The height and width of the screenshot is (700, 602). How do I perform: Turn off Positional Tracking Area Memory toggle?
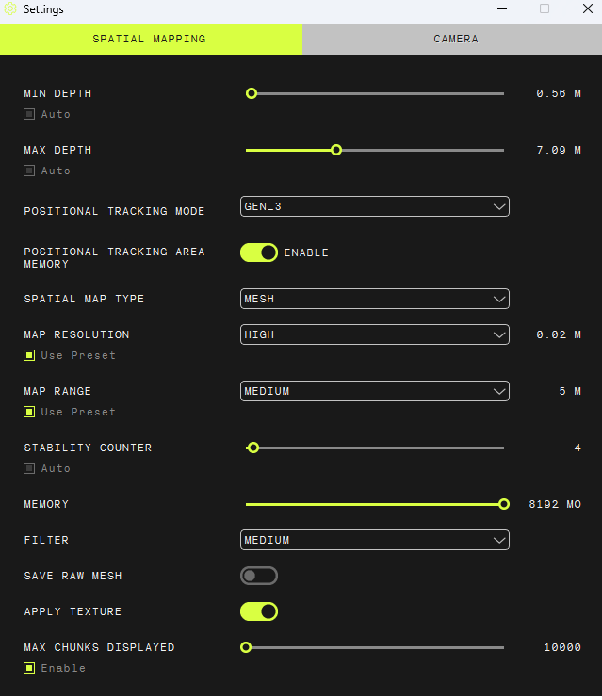click(259, 252)
